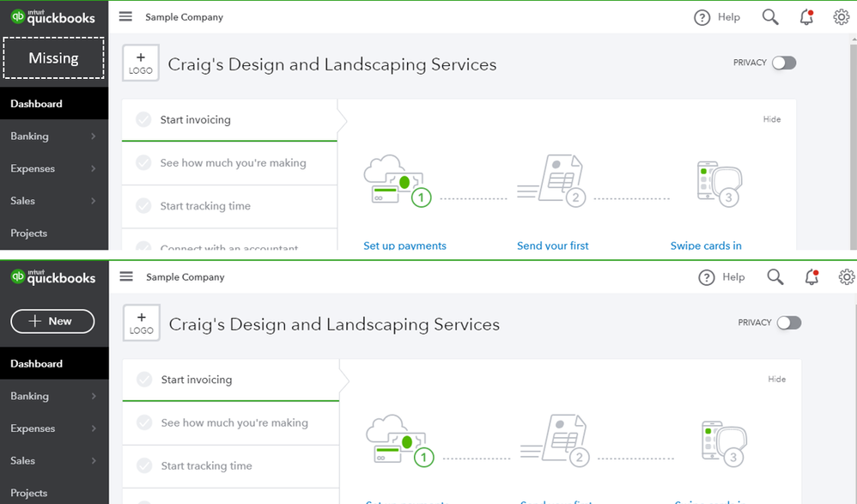Check See how much you're making circle, lower screenshot

[144, 423]
